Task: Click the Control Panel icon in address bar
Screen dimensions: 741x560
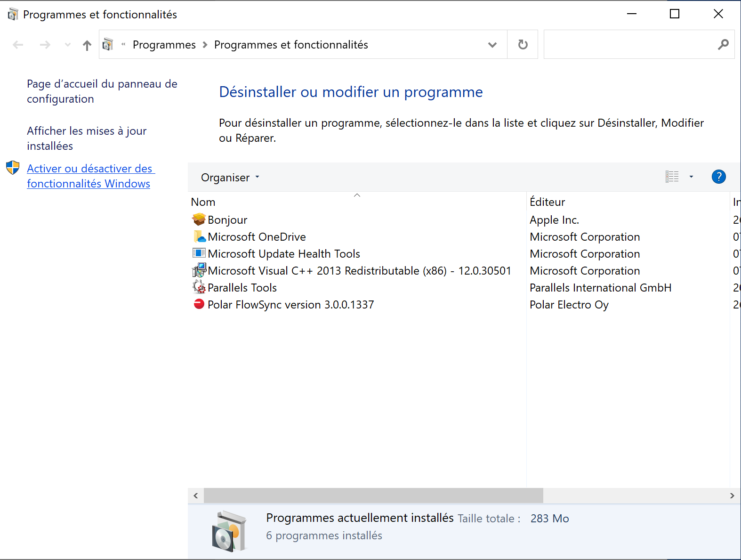Action: [108, 45]
